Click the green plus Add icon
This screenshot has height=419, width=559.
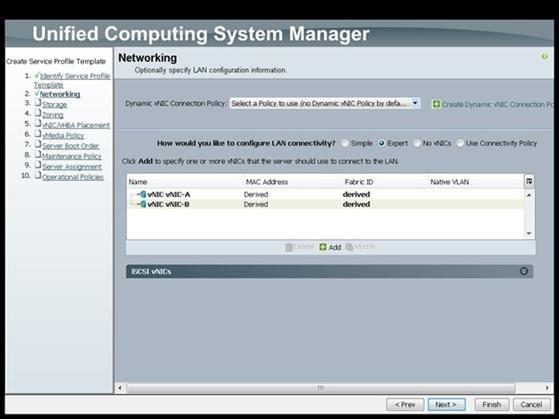pos(323,247)
